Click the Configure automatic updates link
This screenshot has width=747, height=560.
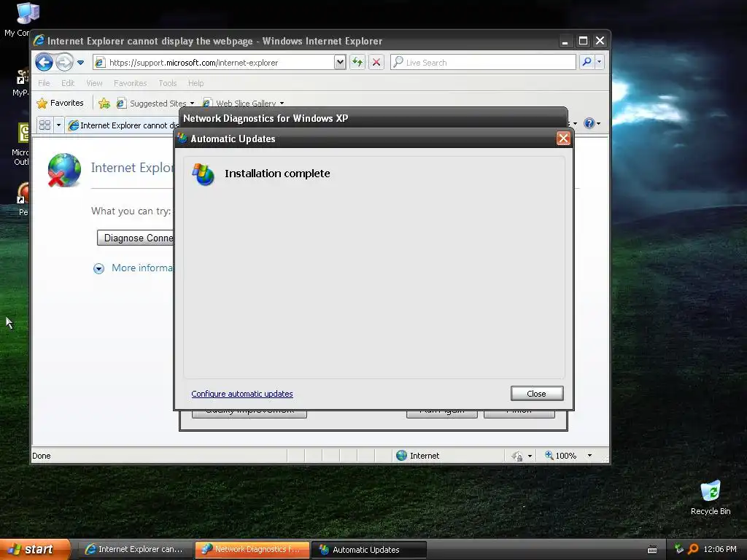(242, 393)
